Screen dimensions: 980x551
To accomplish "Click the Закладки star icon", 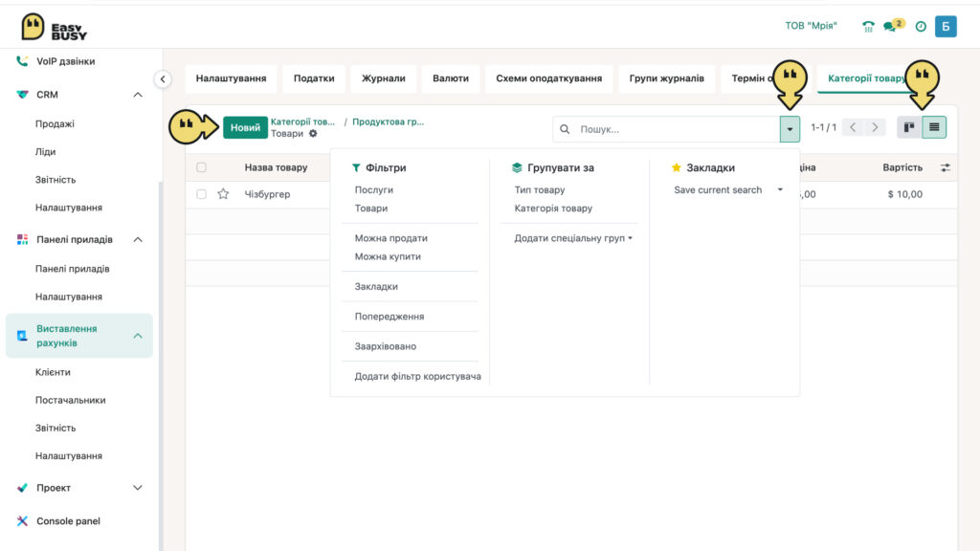I will coord(676,167).
